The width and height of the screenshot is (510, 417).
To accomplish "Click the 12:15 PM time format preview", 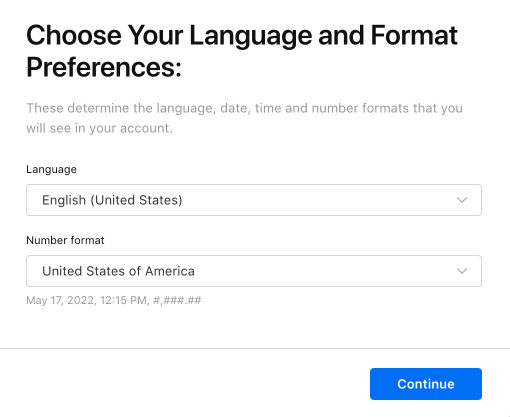I will click(x=123, y=300).
